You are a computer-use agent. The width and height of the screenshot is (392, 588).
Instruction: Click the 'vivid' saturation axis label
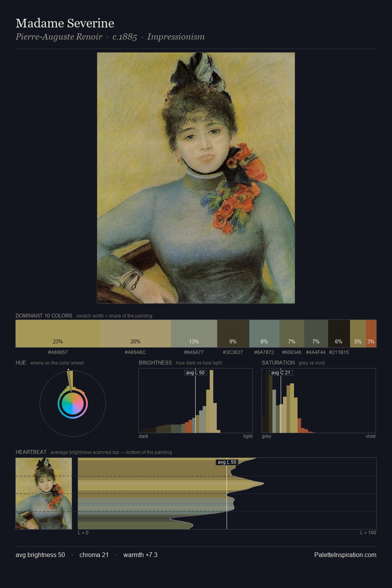[x=370, y=436]
